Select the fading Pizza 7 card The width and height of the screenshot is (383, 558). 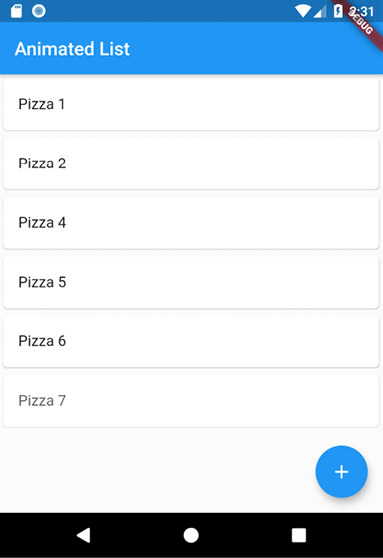[x=191, y=401]
